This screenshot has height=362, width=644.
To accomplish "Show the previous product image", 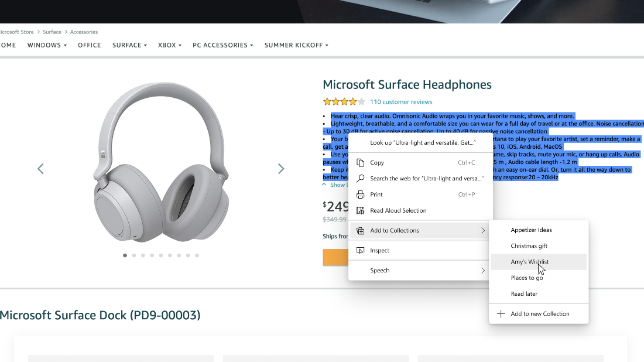I will (40, 169).
